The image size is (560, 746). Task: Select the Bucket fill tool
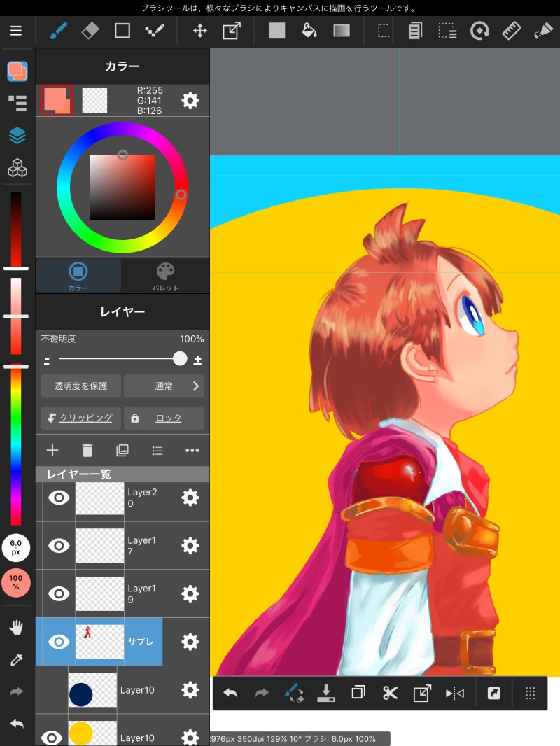[309, 31]
